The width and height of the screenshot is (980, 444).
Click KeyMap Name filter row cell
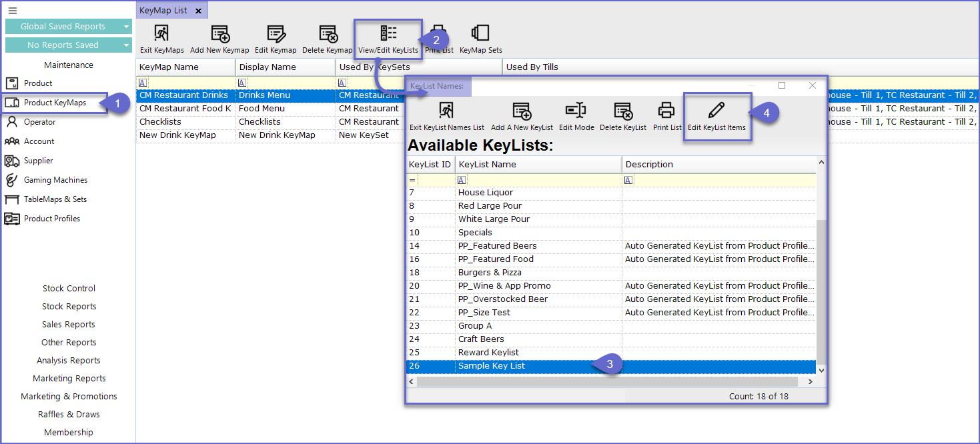(186, 83)
